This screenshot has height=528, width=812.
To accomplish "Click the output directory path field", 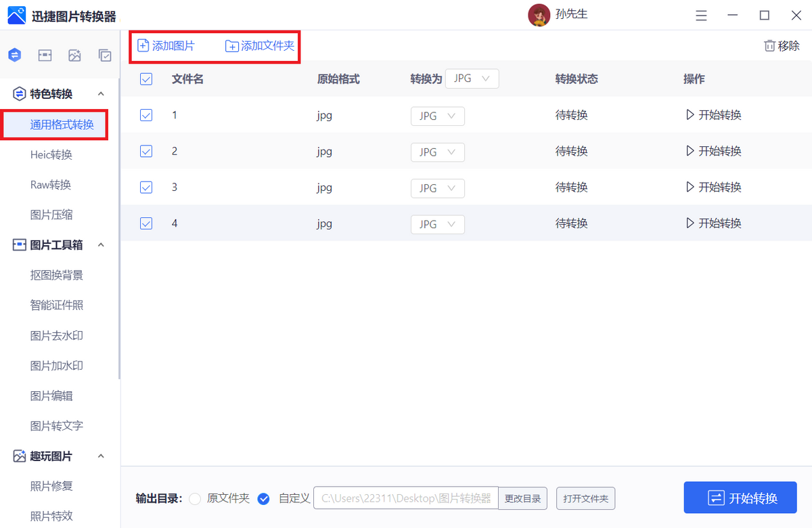I will (406, 498).
